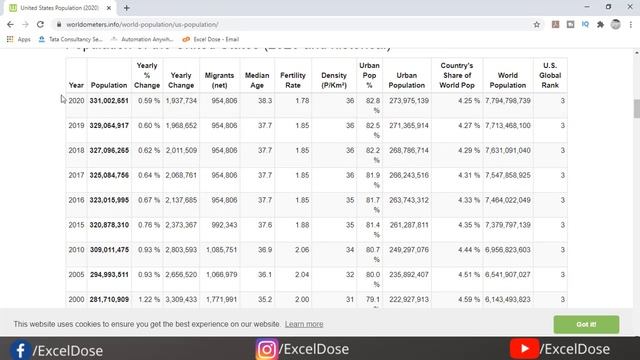The height and width of the screenshot is (360, 640).
Task: Click the Urban Population header
Action: (407, 80)
